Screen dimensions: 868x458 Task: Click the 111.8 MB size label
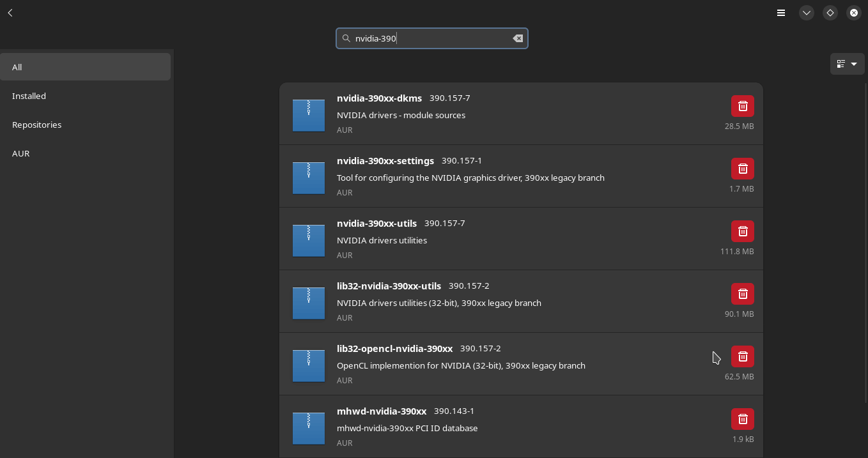[x=737, y=251]
